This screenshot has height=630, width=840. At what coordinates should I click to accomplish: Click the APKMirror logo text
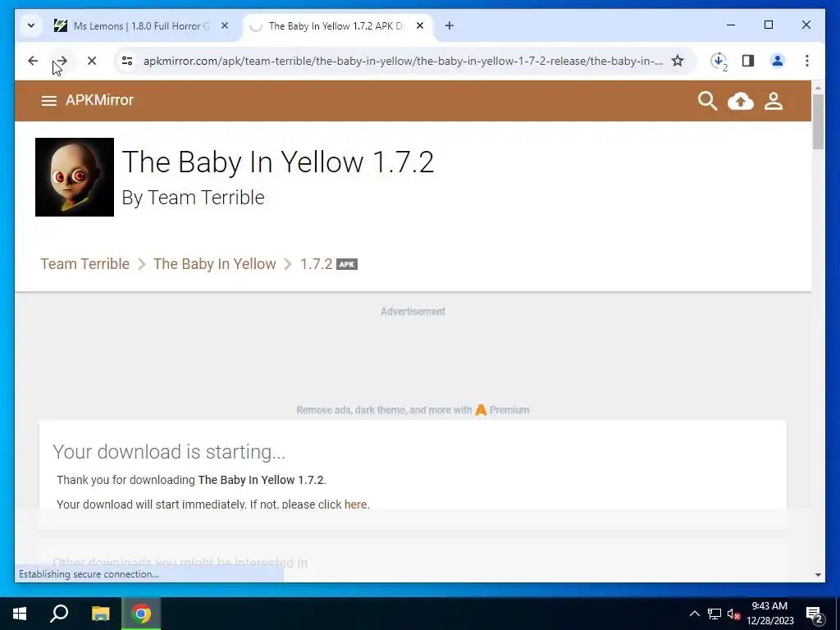click(x=99, y=100)
